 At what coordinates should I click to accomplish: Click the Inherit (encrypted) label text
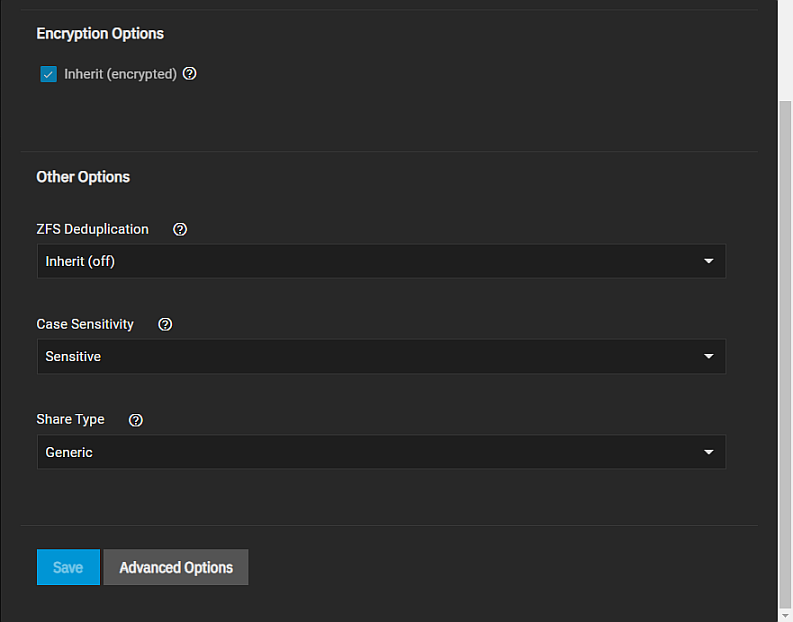(120, 74)
